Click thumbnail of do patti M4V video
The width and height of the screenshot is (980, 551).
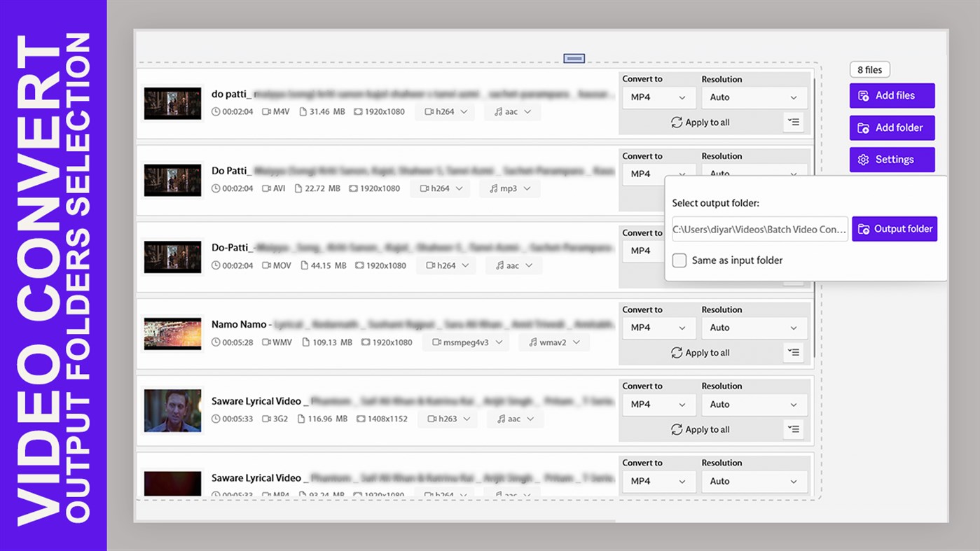[172, 104]
